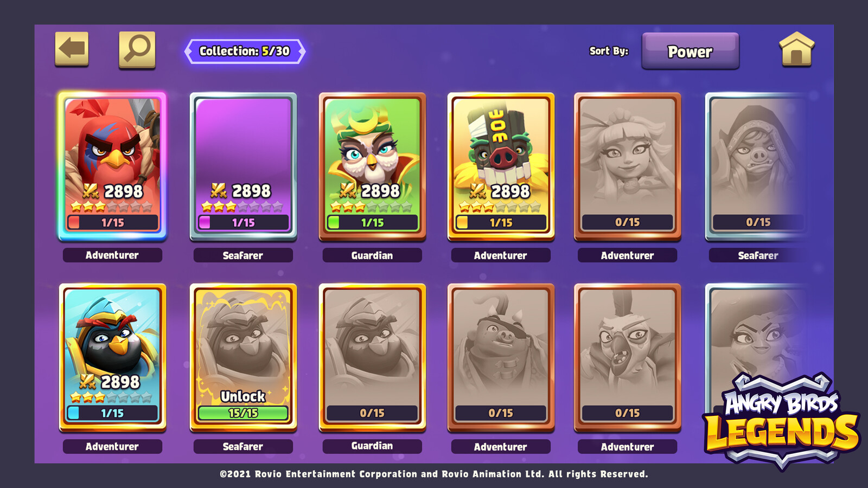Open the Sort By Power dropdown
Screen dimensions: 868x488
[x=690, y=51]
